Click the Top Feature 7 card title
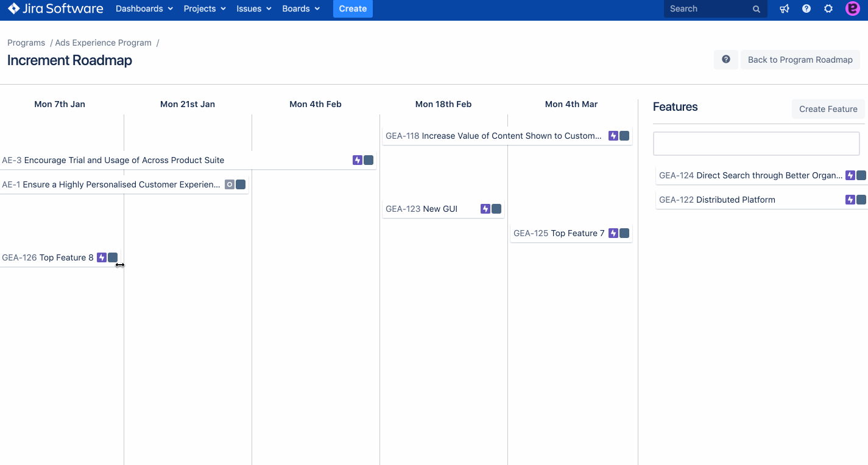Screen dimensions: 868x465 tap(578, 233)
